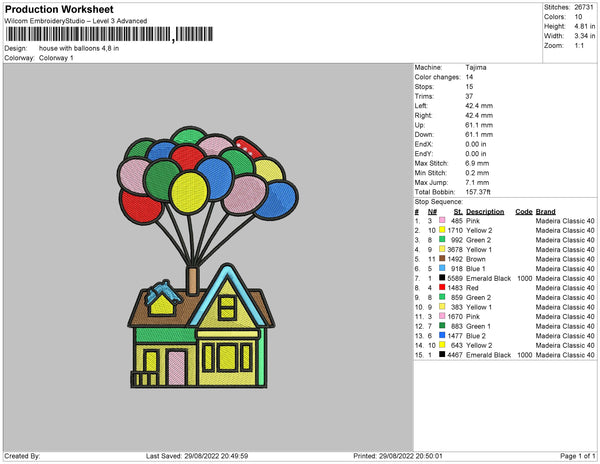Select the Colors count '10'
Screen dimensions: 600x464
578,17
